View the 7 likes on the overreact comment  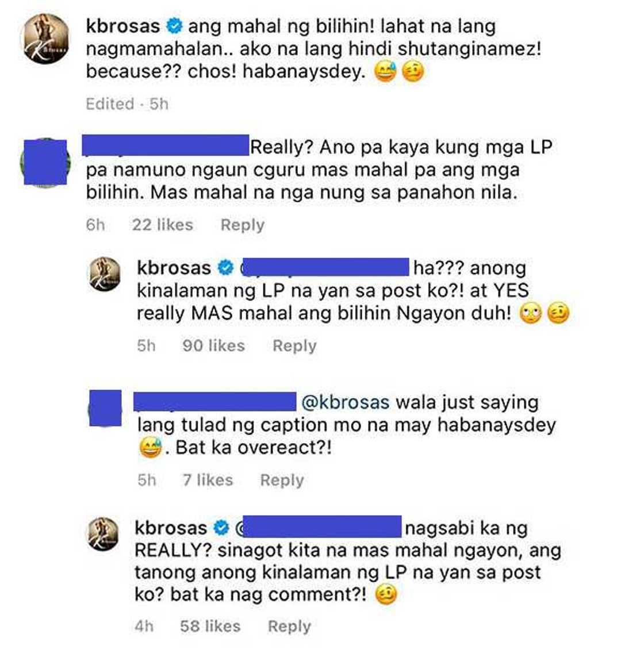click(208, 480)
